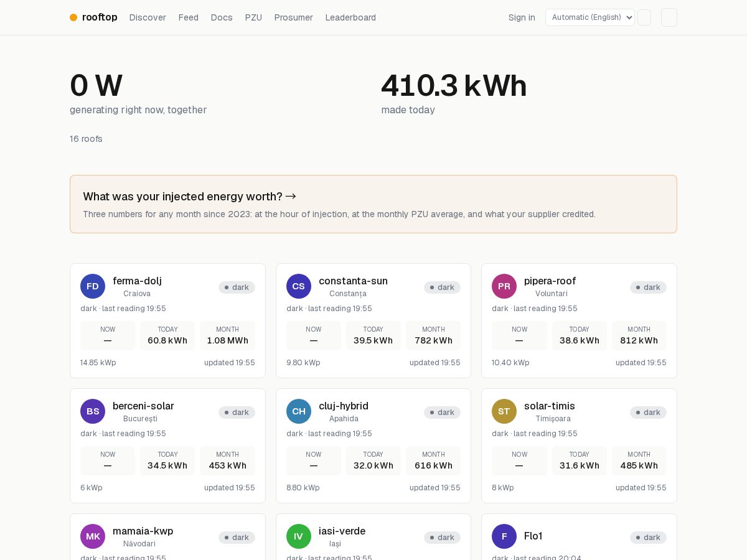Image resolution: width=747 pixels, height=560 pixels.
Task: Click the '410.3 kWh' made today figure
Action: [x=454, y=86]
